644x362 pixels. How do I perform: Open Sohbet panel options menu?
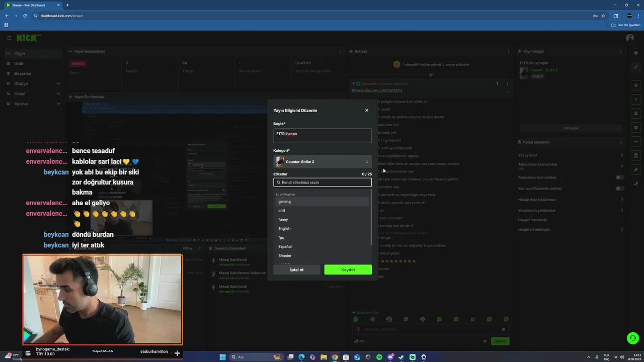[x=508, y=51]
